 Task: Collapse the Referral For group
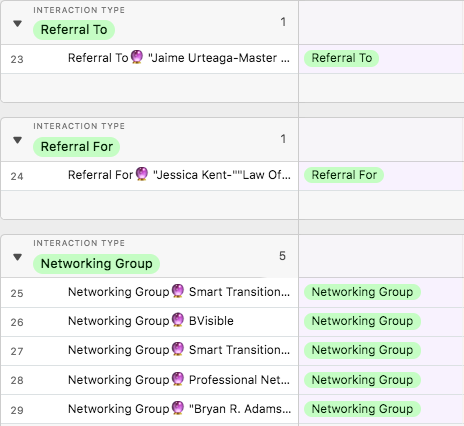click(17, 140)
